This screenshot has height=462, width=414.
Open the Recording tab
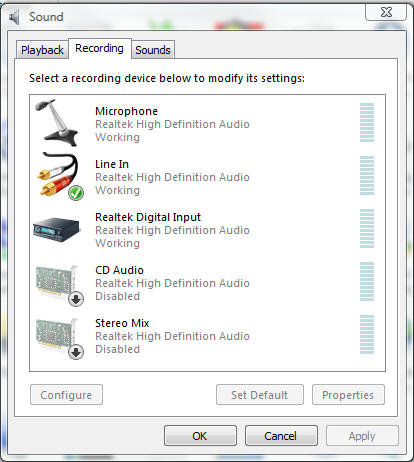(x=99, y=48)
